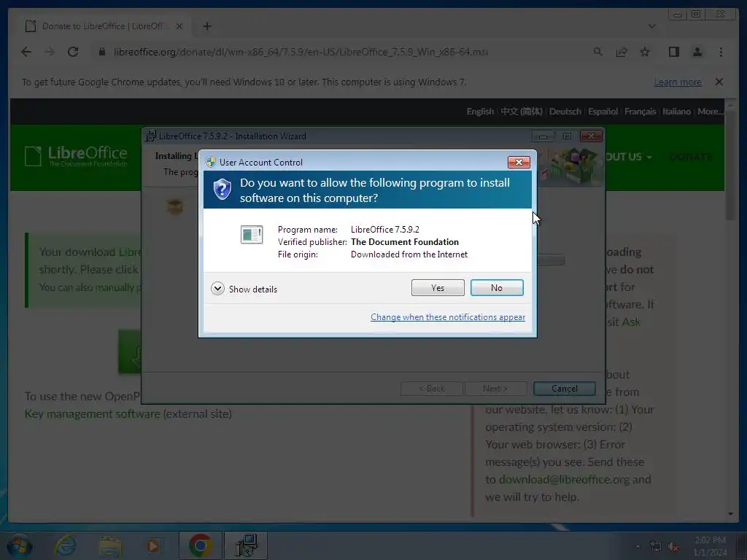Viewport: 747px width, 560px height.
Task: Open the Chrome tab search chevron
Action: (652, 26)
